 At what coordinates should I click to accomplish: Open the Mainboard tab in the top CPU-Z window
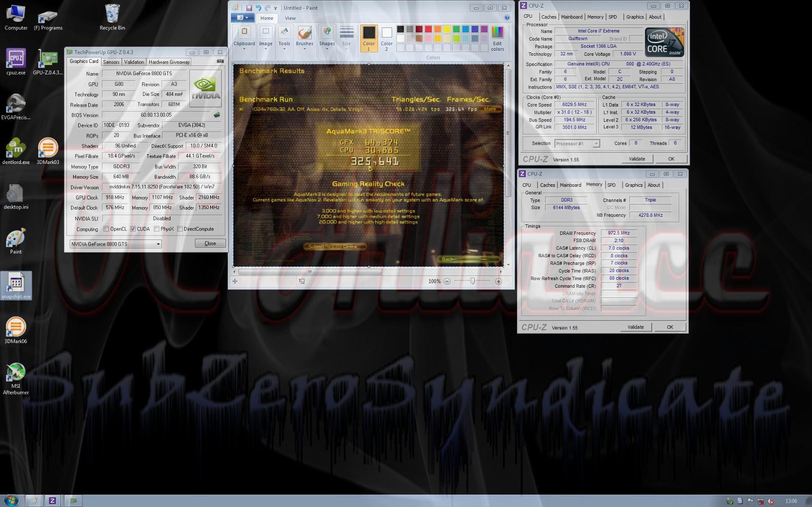(x=571, y=17)
